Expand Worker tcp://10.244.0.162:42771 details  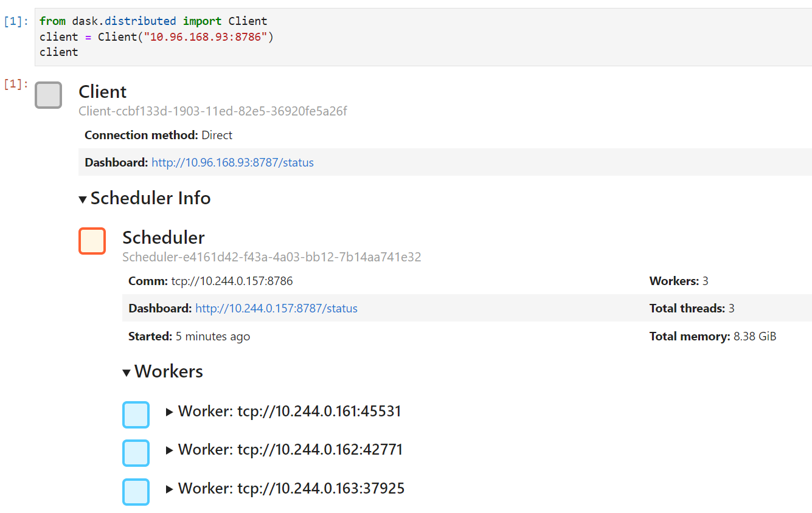click(x=170, y=449)
